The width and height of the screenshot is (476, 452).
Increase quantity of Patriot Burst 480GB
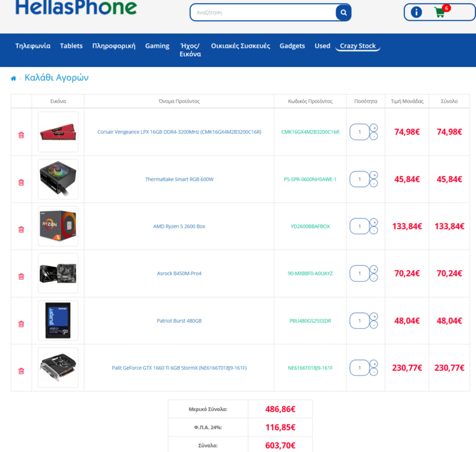point(374,317)
